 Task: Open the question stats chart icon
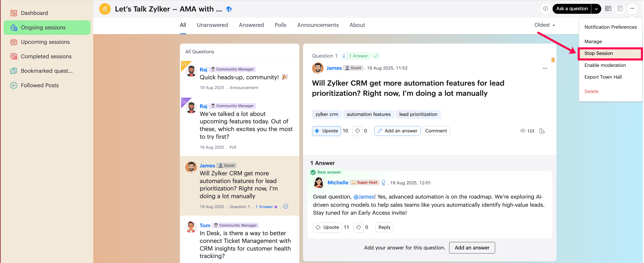[542, 131]
